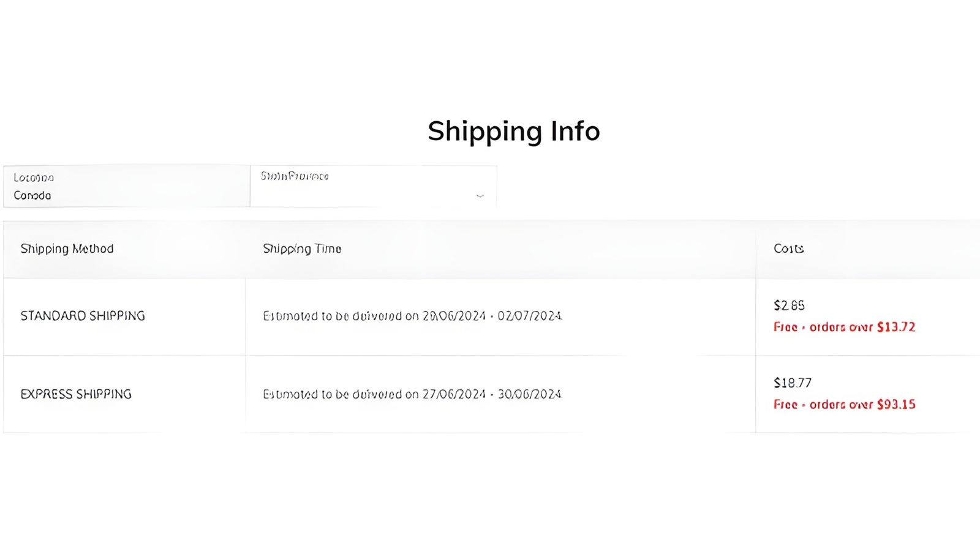Select the $18.77 express shipping cost
The image size is (980, 551).
tap(791, 383)
